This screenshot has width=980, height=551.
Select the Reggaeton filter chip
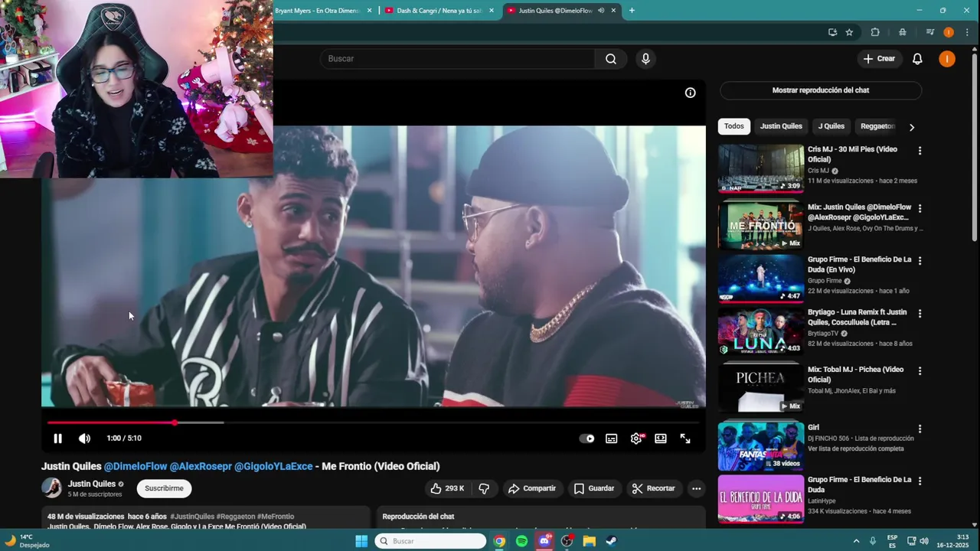(x=877, y=126)
